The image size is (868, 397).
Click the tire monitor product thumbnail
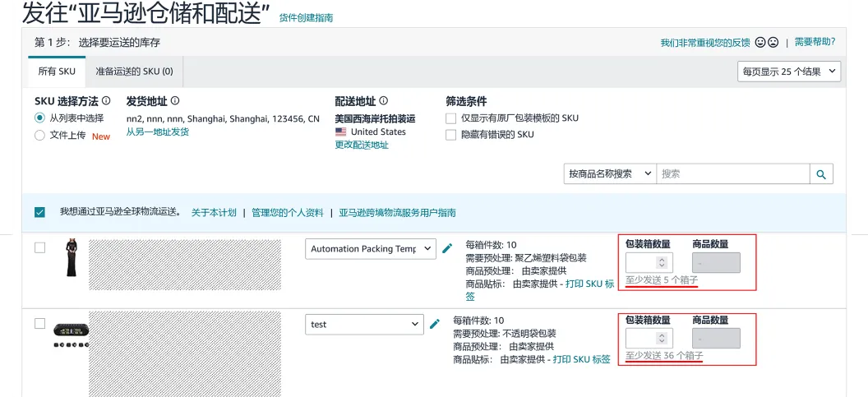(71, 335)
